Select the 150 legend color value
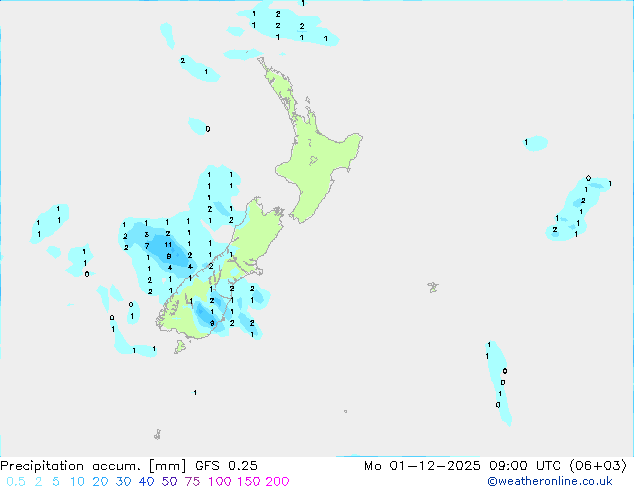The width and height of the screenshot is (634, 490). click(x=247, y=482)
